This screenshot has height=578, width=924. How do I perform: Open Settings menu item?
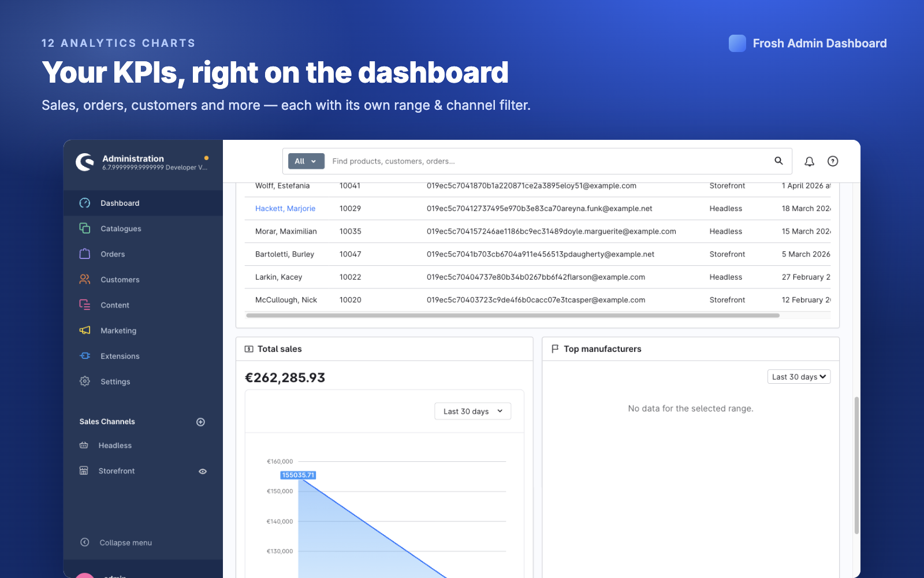click(143, 381)
